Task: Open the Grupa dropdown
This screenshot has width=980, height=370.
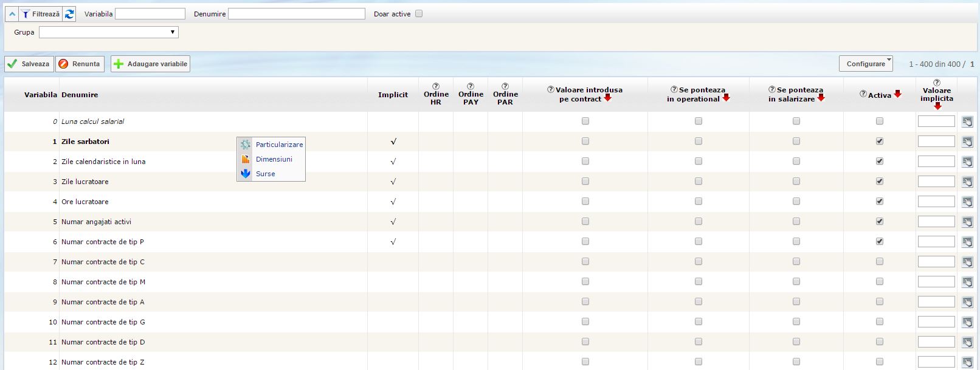Action: 108,32
